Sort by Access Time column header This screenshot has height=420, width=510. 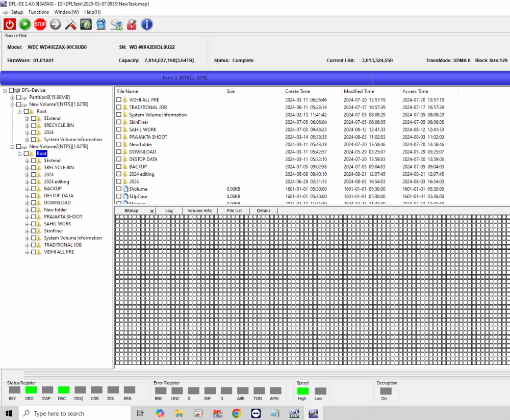click(429, 91)
